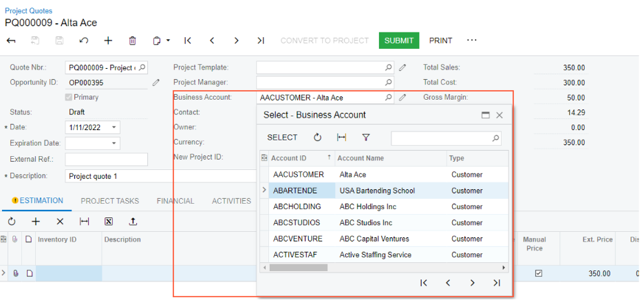Go to previous page in dialog
This screenshot has width=644, height=300.
[x=448, y=283]
